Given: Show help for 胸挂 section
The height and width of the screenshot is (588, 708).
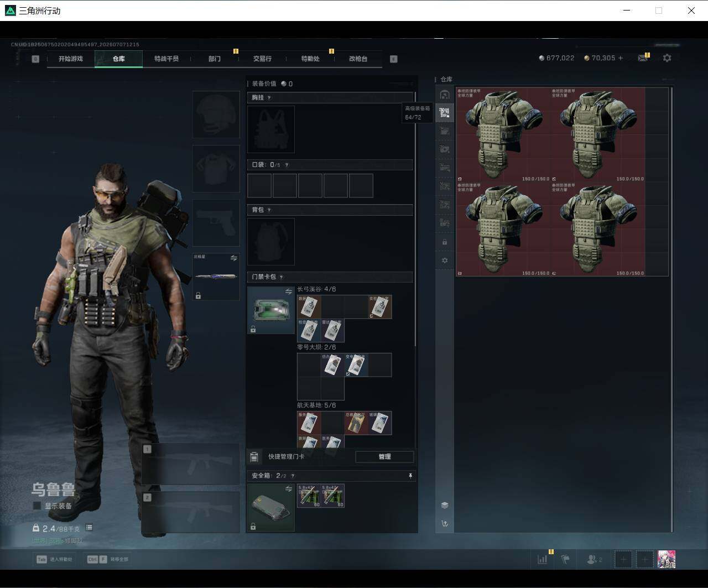Looking at the screenshot, I should pyautogui.click(x=269, y=98).
